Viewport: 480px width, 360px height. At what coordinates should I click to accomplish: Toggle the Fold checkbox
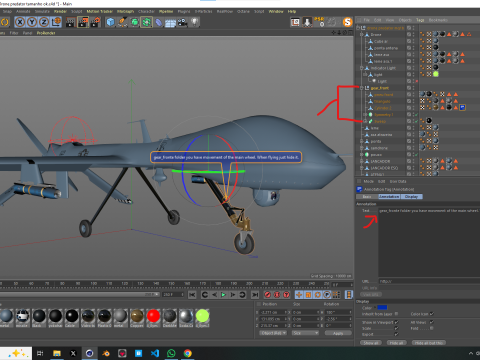432,328
